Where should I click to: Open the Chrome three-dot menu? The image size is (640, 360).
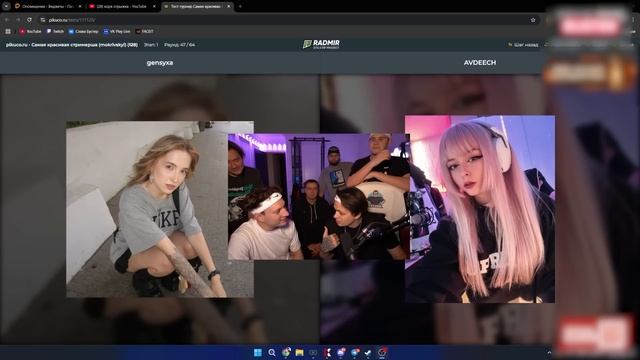pos(633,20)
